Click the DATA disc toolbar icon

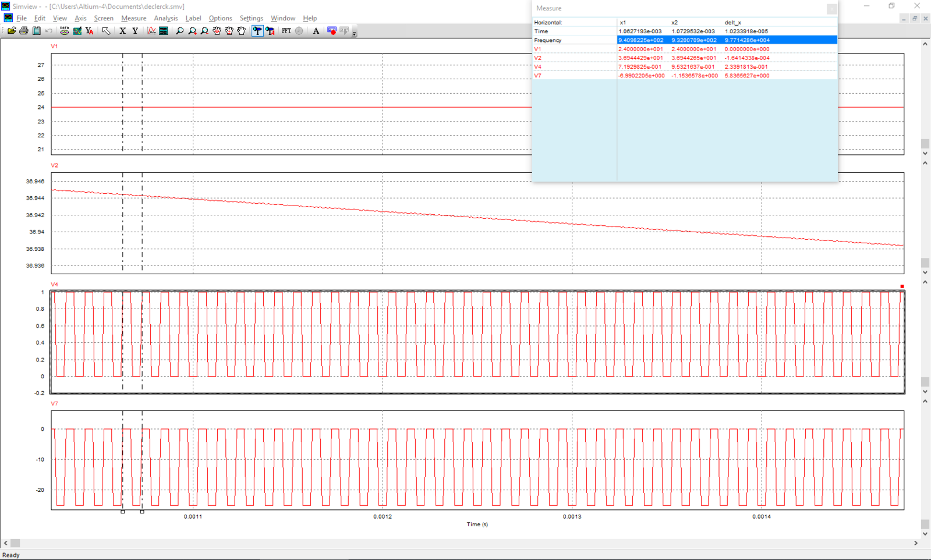coord(64,31)
